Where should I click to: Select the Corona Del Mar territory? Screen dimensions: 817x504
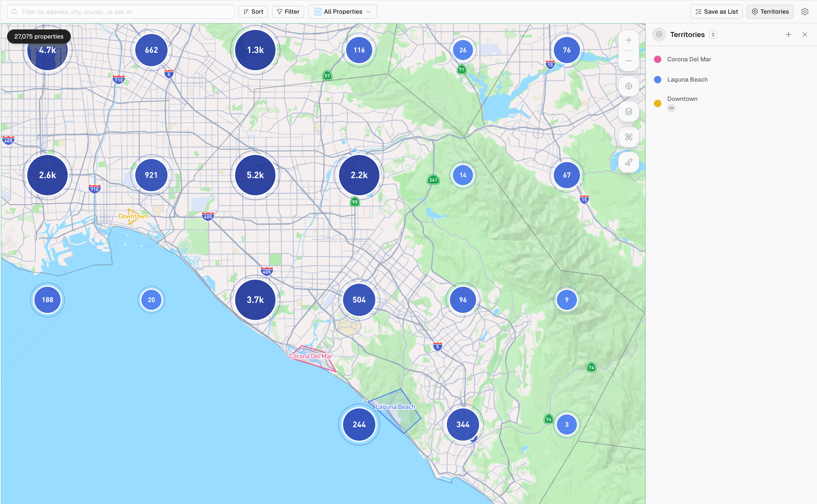[689, 59]
